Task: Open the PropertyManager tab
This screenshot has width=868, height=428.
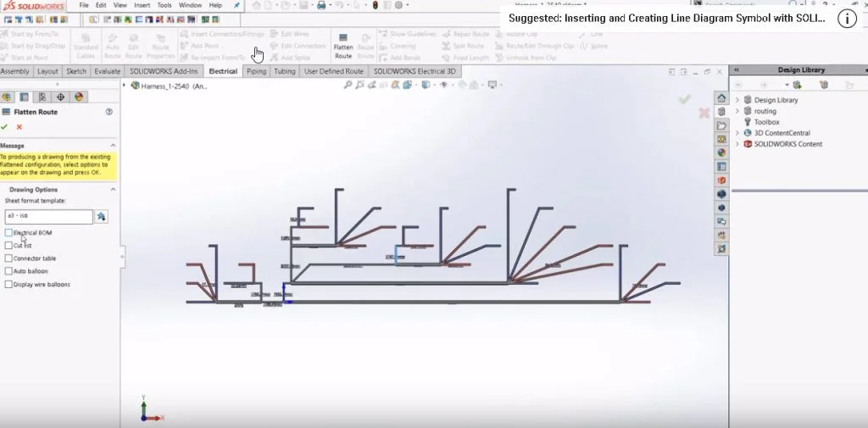Action: coord(24,97)
